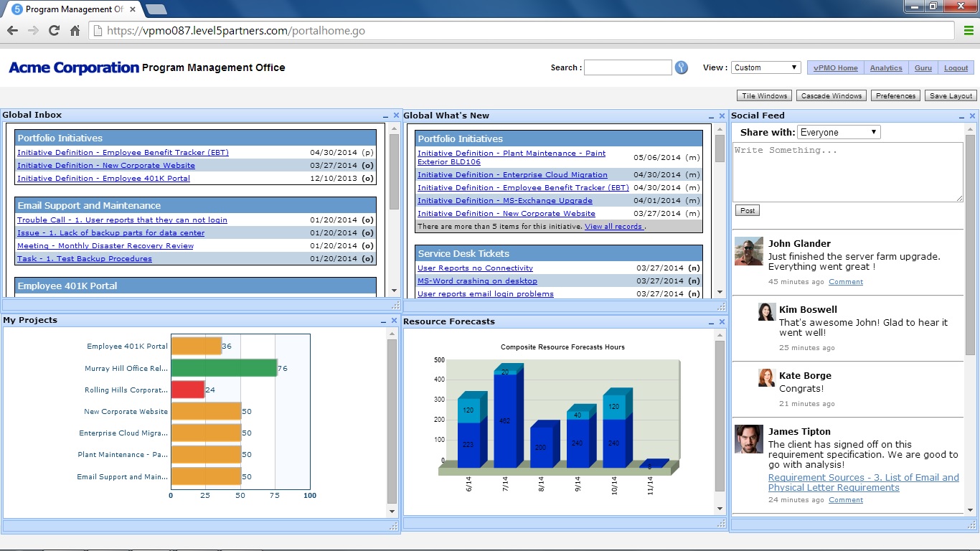Screen dimensions: 980x551
Task: Click the Tile Windows button
Action: (x=764, y=96)
